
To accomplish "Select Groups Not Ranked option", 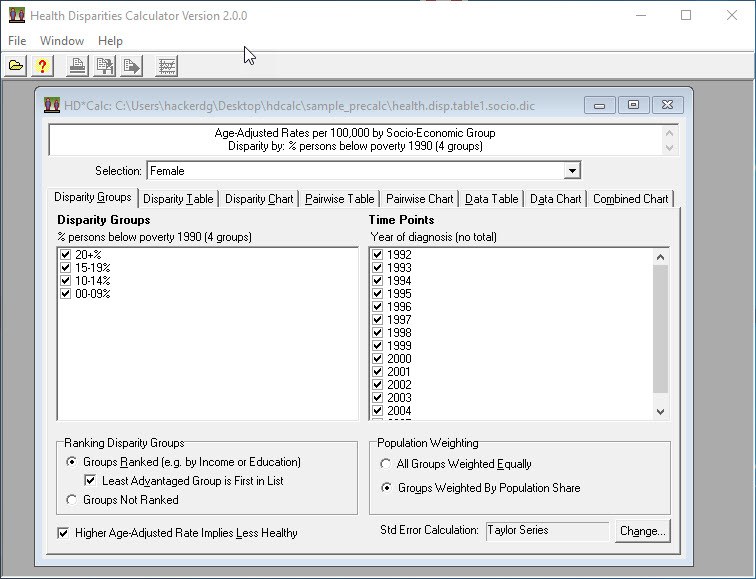I will point(71,500).
